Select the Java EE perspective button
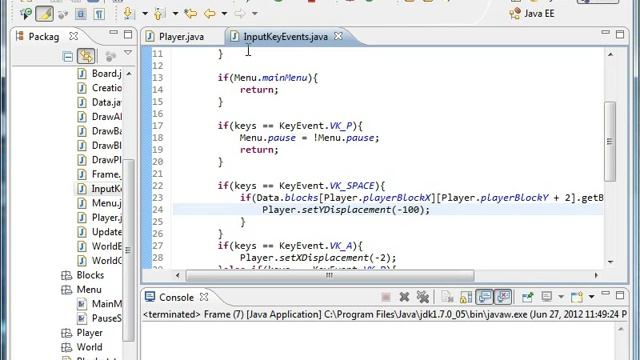This screenshot has height=360, width=640. (531, 13)
